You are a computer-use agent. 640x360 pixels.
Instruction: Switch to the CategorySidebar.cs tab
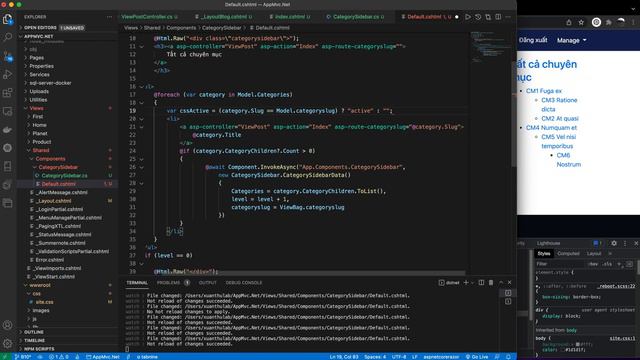[355, 17]
